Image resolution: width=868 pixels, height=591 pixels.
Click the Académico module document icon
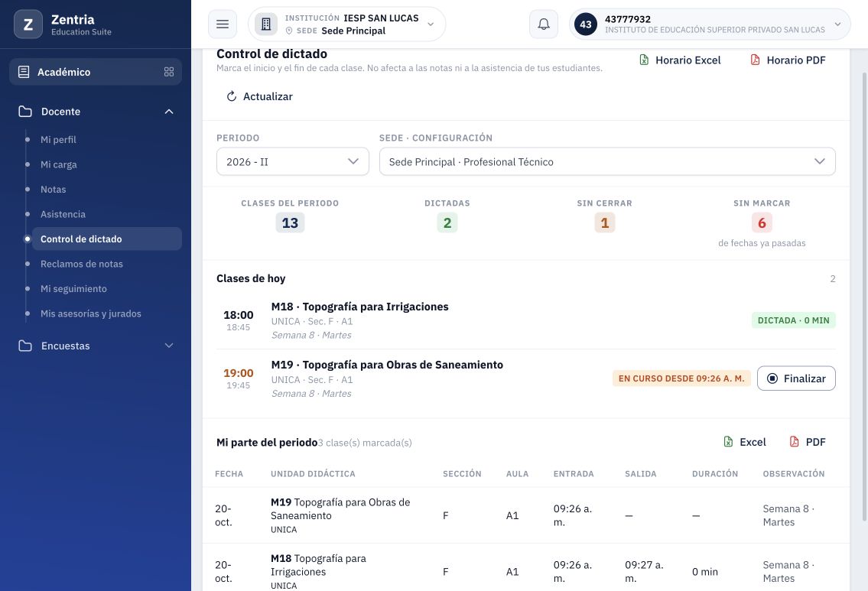[x=24, y=72]
